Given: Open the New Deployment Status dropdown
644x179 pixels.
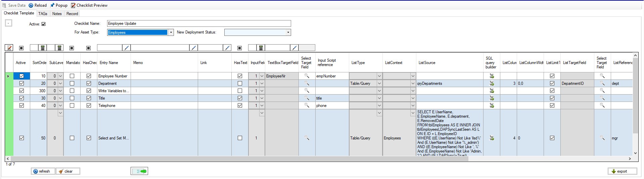Looking at the screenshot, I should (288, 33).
